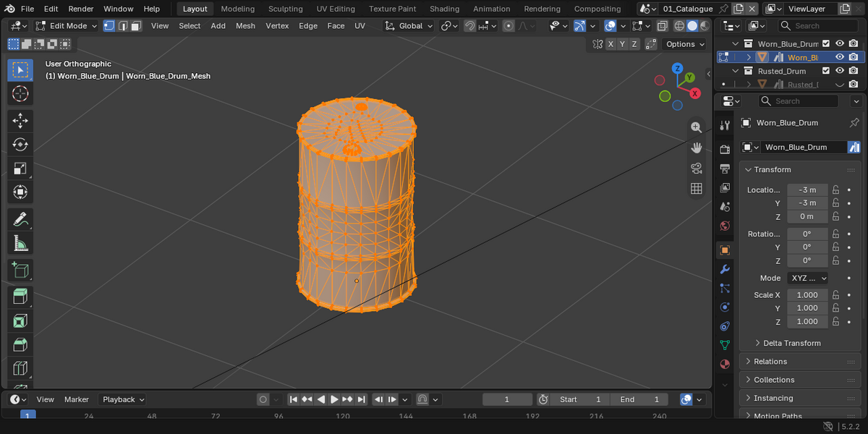Screen dimensions: 868x434
Task: Open the Scene properties tab
Action: (x=725, y=206)
